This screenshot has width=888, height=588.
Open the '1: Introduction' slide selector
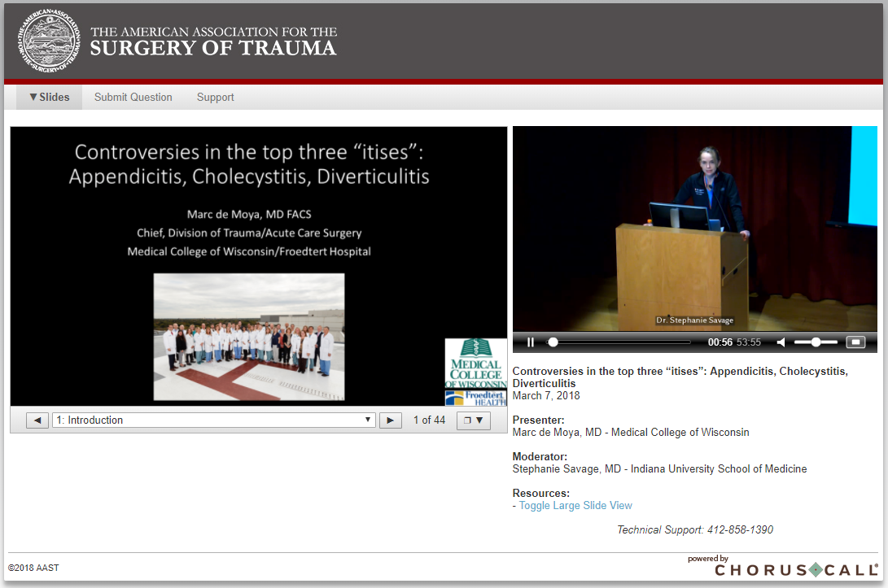click(214, 420)
